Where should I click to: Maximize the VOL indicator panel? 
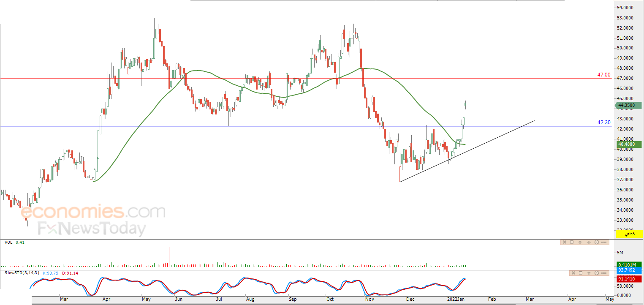[x=572, y=242]
